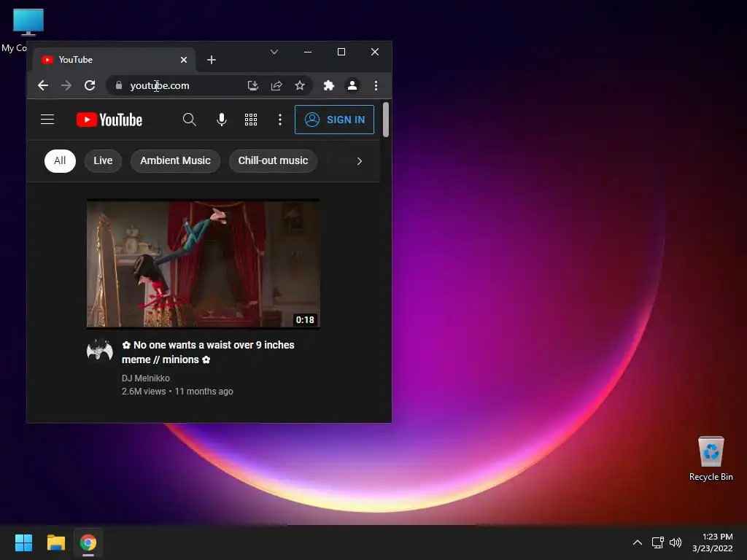This screenshot has width=747, height=560.
Task: Open the network tray icon
Action: coord(658,542)
